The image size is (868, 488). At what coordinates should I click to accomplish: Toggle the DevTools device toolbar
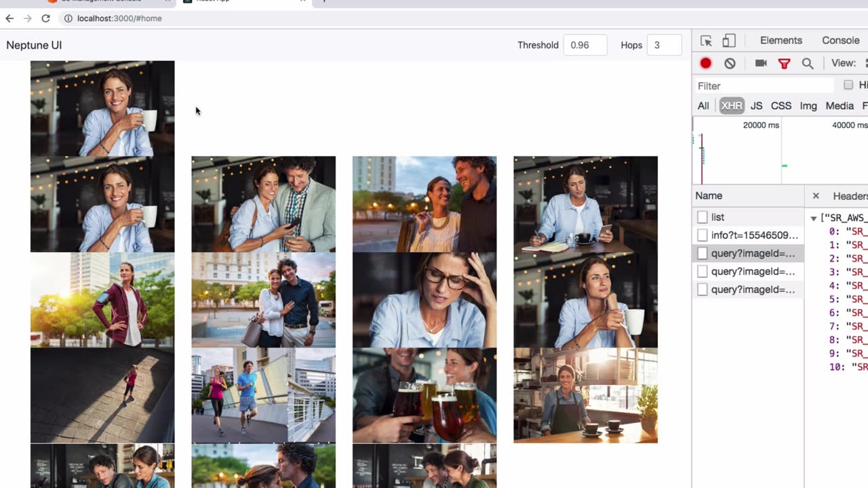(x=729, y=41)
